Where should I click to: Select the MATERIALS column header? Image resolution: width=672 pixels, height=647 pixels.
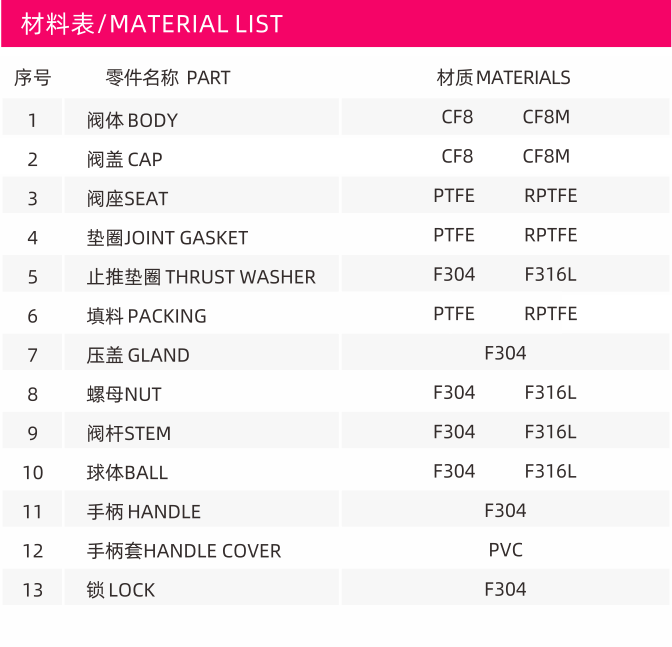[x=504, y=78]
